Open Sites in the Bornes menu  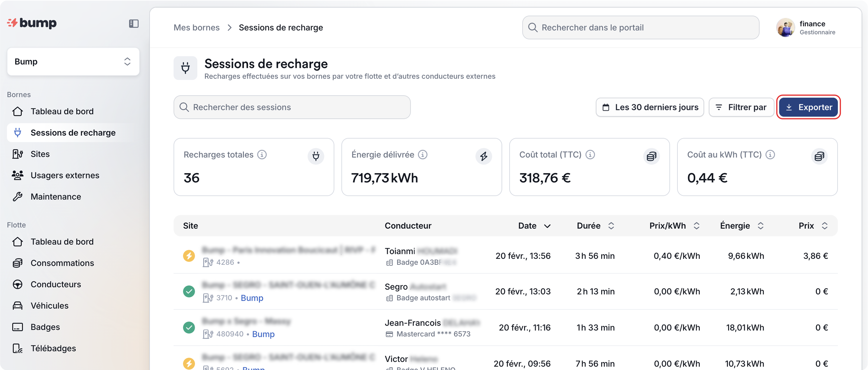coord(40,154)
